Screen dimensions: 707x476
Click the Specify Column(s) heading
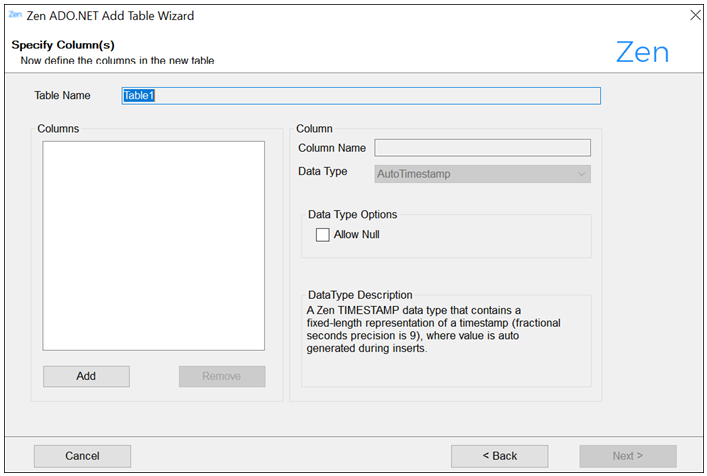(x=63, y=45)
